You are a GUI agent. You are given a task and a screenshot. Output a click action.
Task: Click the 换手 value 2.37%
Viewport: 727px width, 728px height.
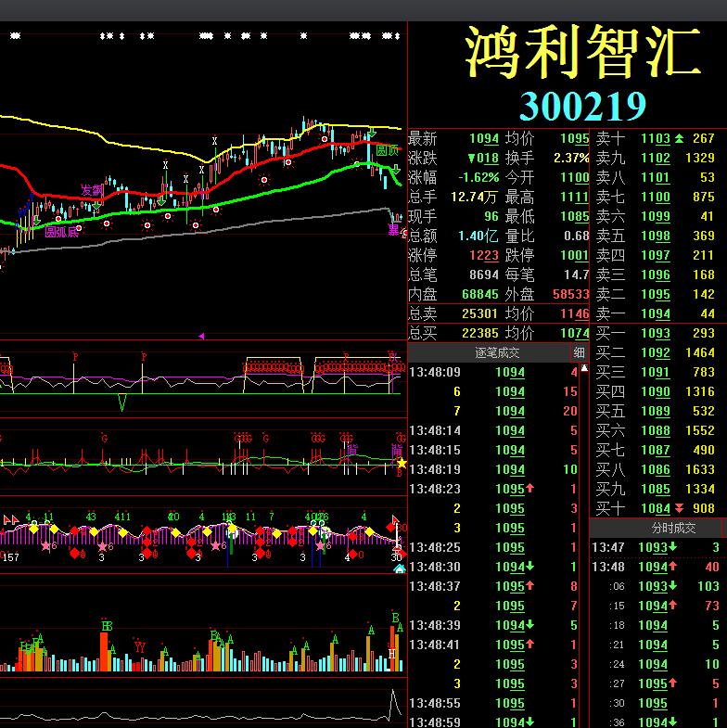coord(571,158)
